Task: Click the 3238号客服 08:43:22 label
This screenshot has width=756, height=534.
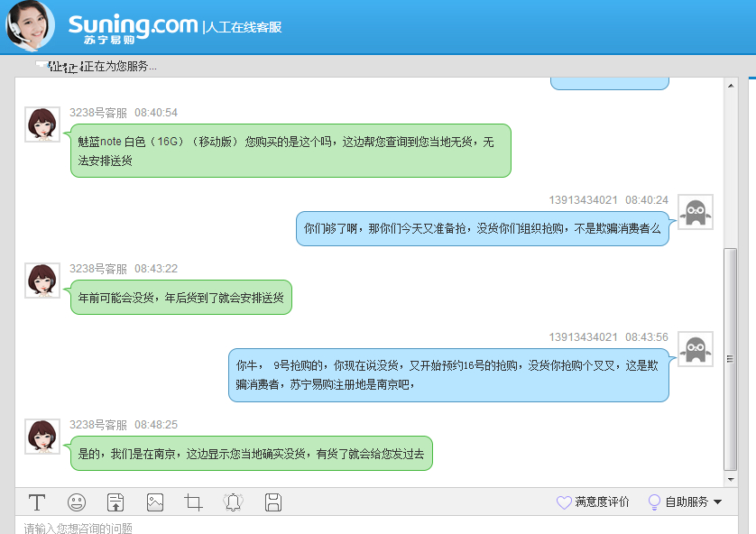Action: click(x=124, y=269)
